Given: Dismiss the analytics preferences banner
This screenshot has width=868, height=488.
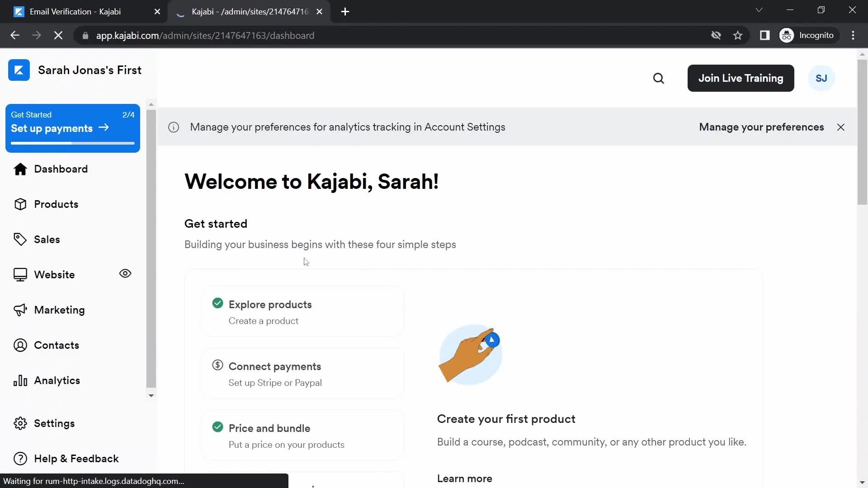Looking at the screenshot, I should (x=840, y=127).
